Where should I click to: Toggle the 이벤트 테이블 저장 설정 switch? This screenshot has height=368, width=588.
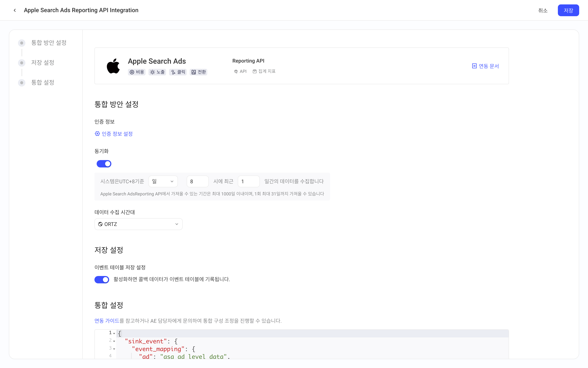(102, 280)
